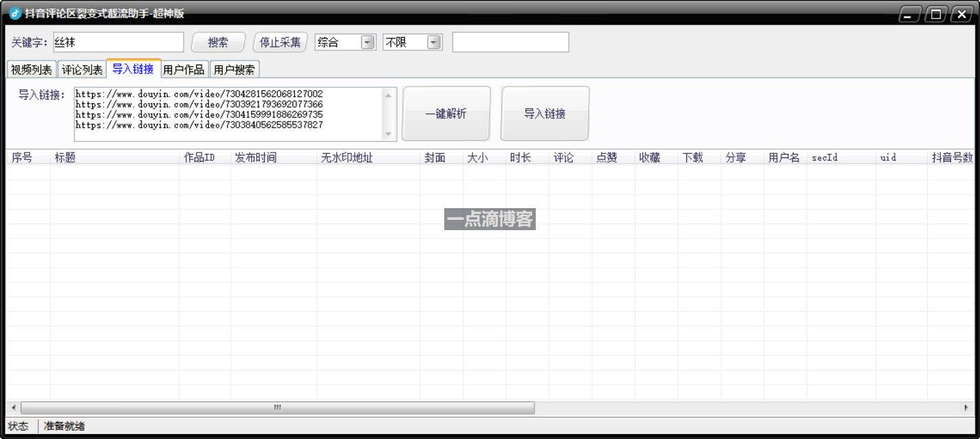Click the 时长 column header
This screenshot has width=980, height=439.
point(527,157)
